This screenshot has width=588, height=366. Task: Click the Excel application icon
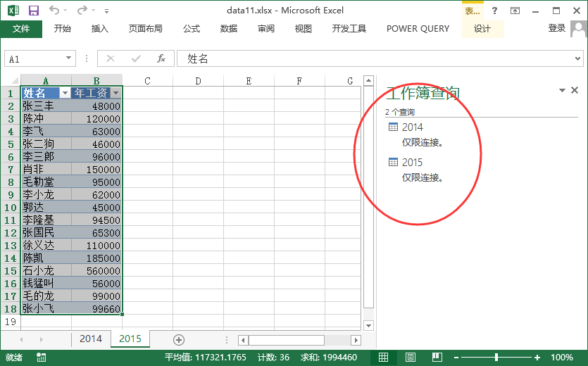tap(13, 11)
